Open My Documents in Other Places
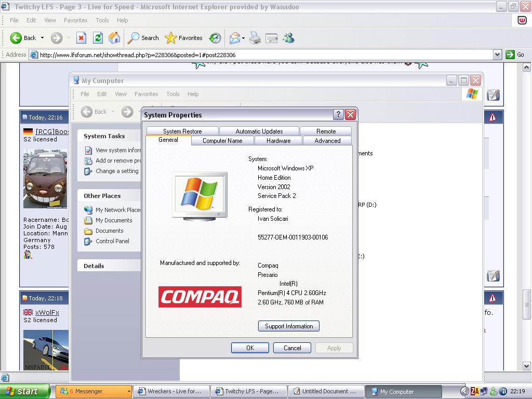 108,220
